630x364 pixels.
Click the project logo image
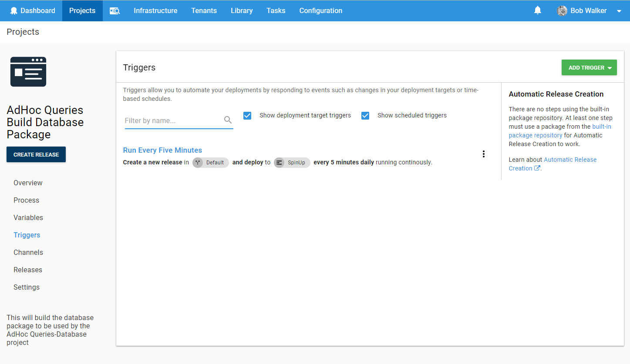click(28, 72)
